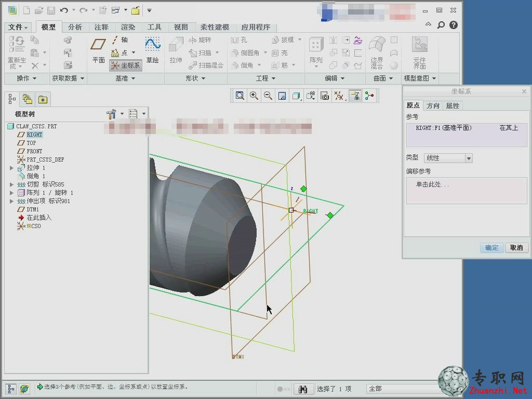Screen dimensions: 532x399
Task: Toggle datum display filters in graphics toolbar
Action: tap(339, 96)
